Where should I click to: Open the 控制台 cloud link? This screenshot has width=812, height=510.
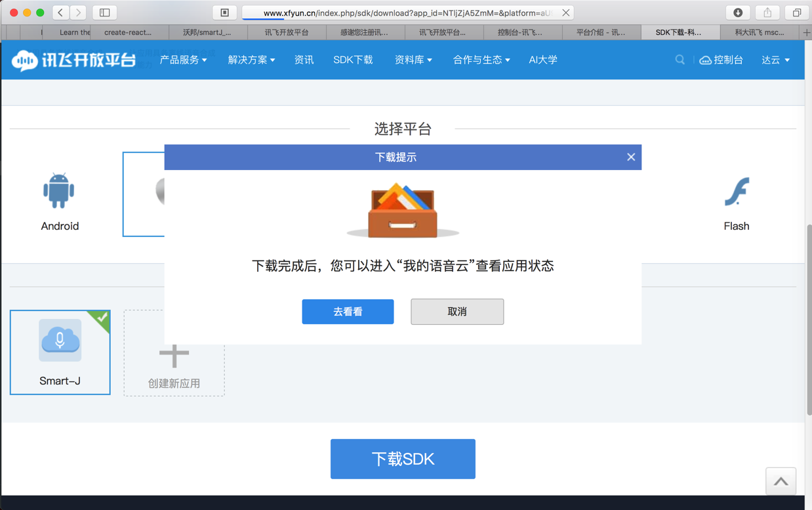point(721,60)
